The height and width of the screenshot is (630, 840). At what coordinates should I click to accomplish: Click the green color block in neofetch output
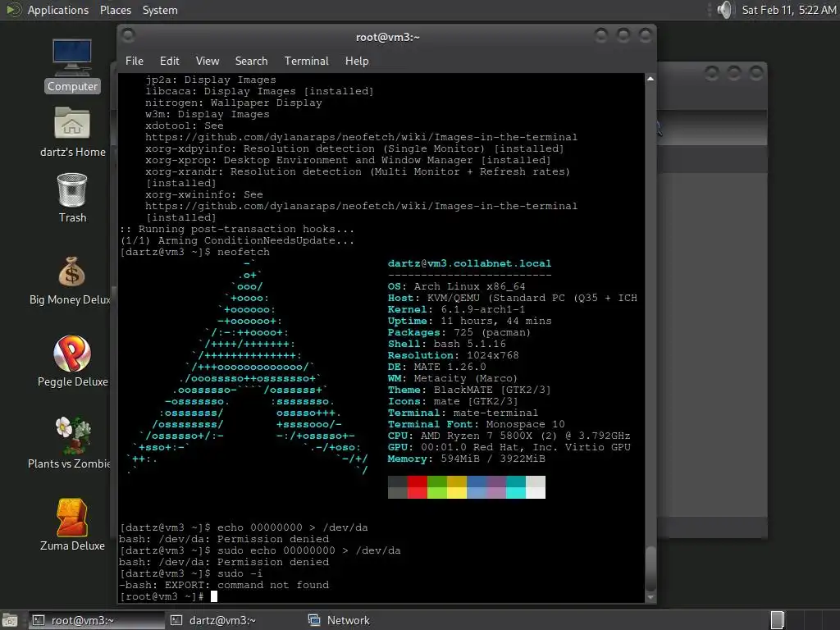437,487
